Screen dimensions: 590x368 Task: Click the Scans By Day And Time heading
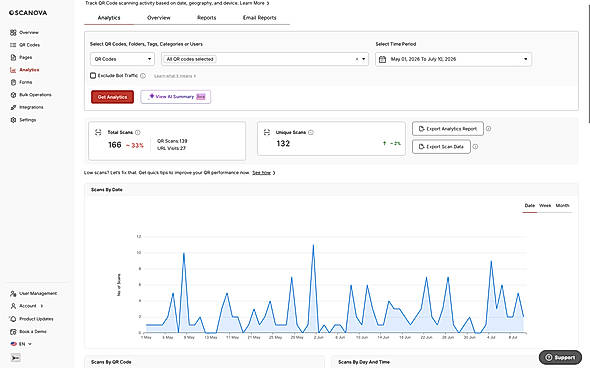click(364, 362)
